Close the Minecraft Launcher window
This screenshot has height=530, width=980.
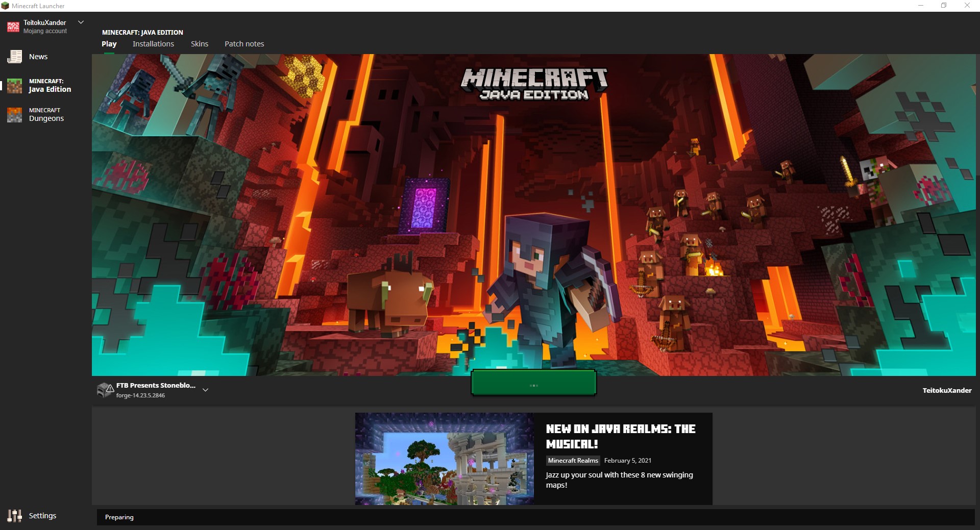point(967,6)
